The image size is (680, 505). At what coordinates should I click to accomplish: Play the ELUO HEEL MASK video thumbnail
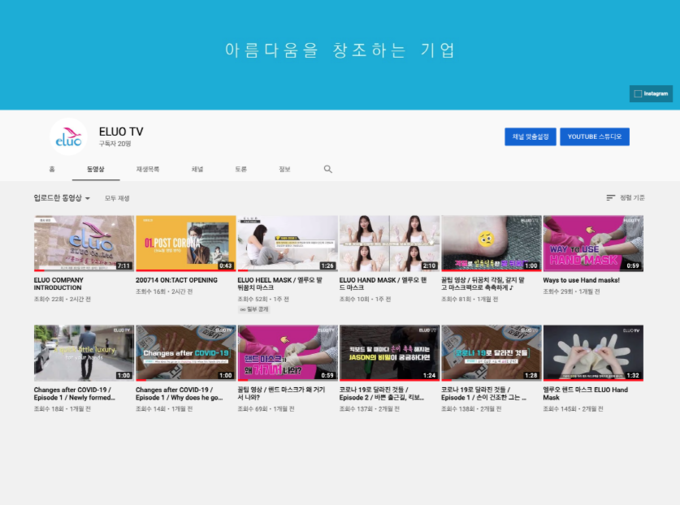[x=288, y=243]
